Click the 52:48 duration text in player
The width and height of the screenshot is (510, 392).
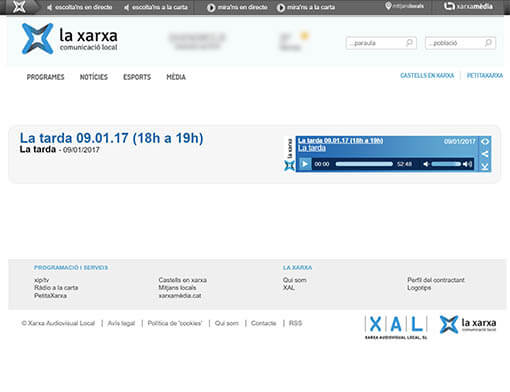pos(404,164)
